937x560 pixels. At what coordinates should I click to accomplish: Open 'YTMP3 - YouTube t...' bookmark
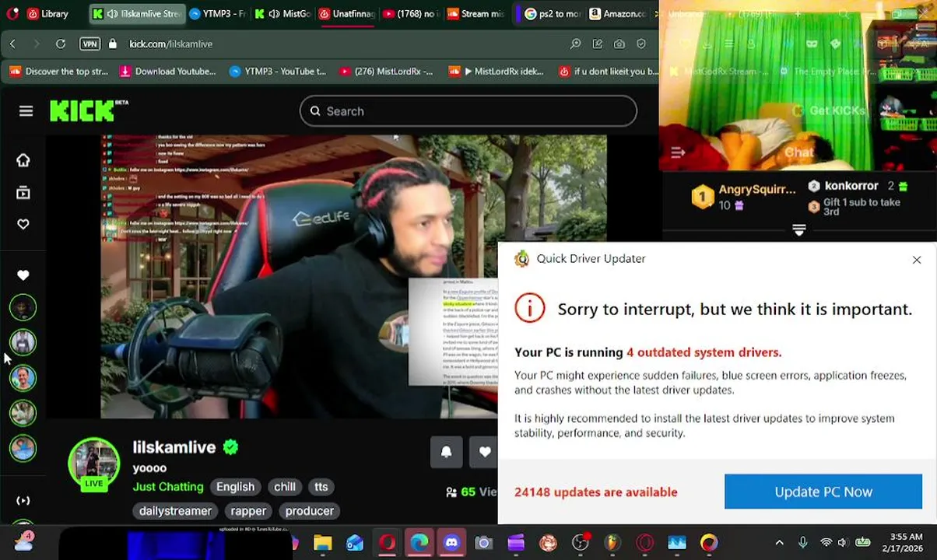click(x=278, y=72)
